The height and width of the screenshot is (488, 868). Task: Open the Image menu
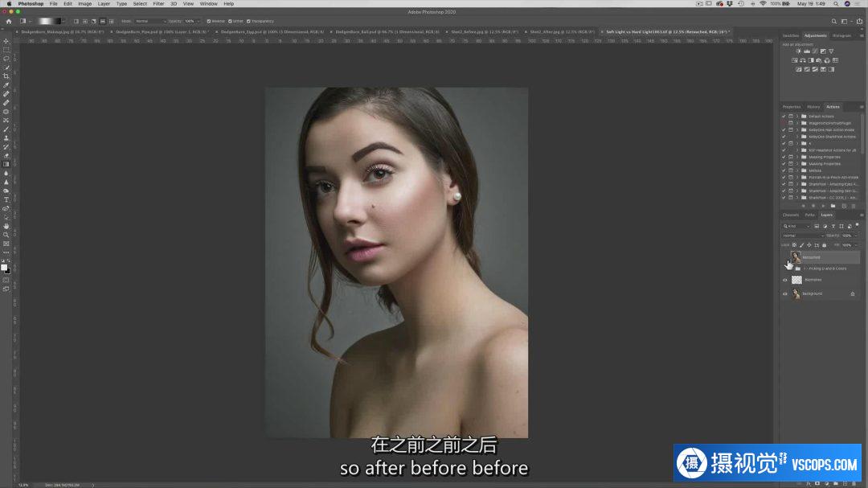pos(84,4)
